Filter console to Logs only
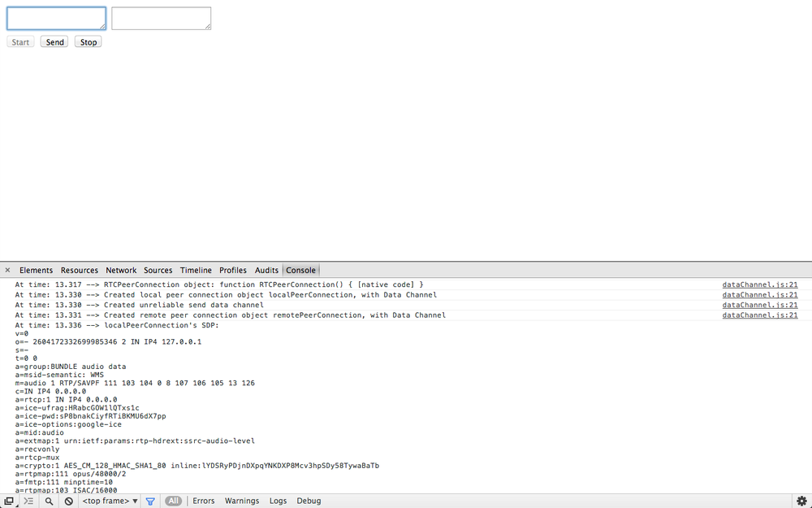The width and height of the screenshot is (812, 508). click(279, 501)
